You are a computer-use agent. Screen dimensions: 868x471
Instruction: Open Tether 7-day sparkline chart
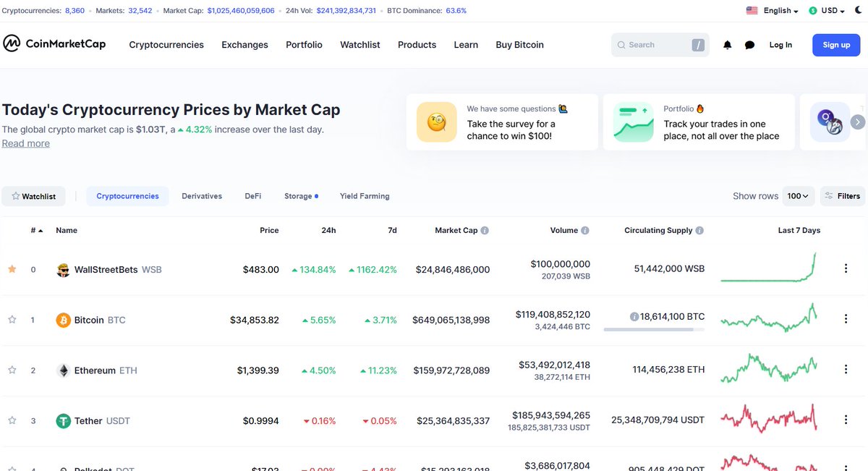point(768,418)
